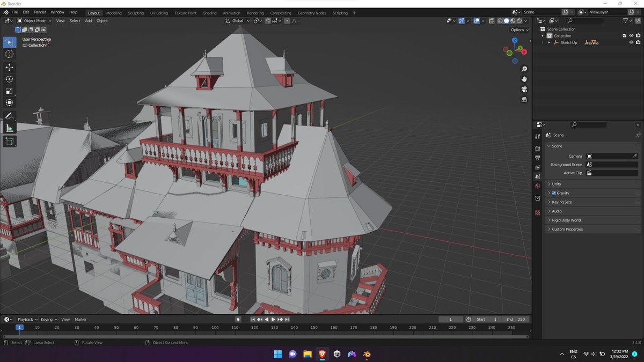Viewport: 644px width, 362px height.
Task: Switch to wireframe viewport shading
Action: (500, 21)
